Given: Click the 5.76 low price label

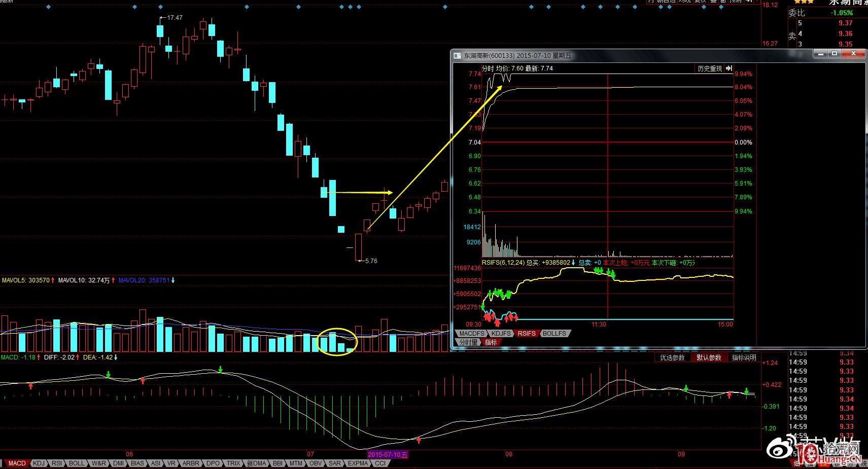Looking at the screenshot, I should (371, 261).
